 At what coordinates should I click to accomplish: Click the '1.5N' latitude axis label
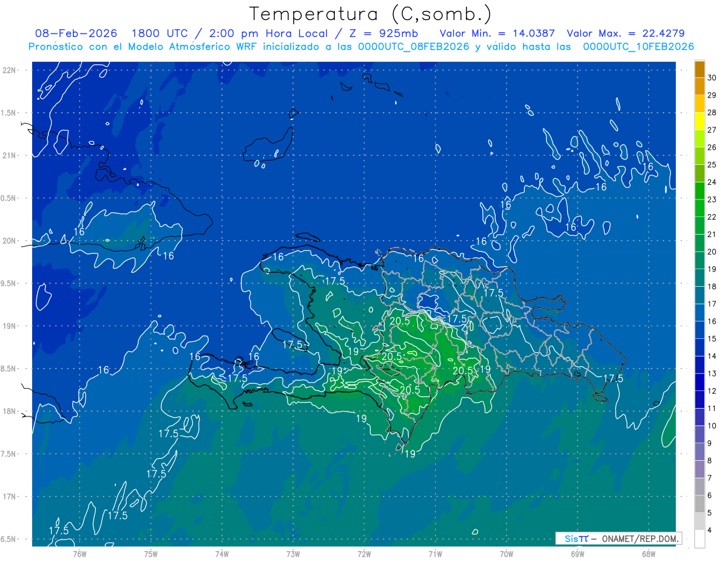10,113
